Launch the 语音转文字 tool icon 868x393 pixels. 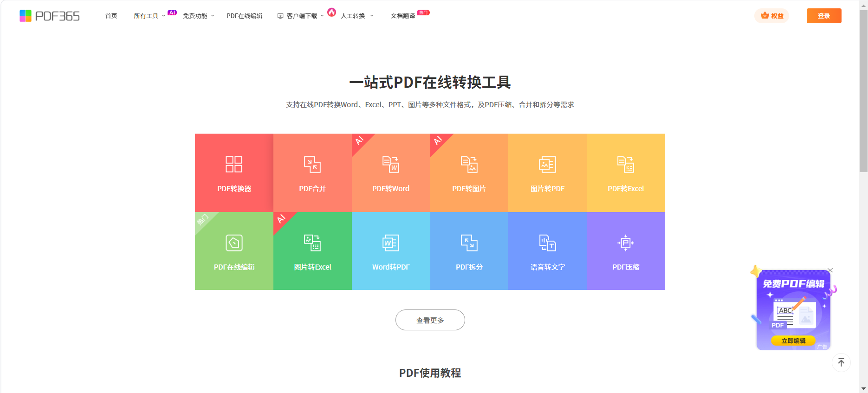click(x=547, y=243)
